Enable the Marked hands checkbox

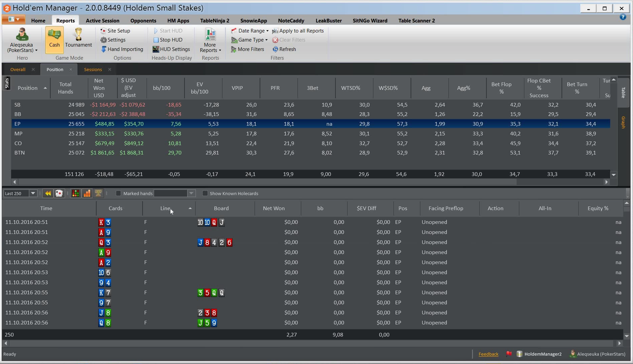click(x=118, y=193)
